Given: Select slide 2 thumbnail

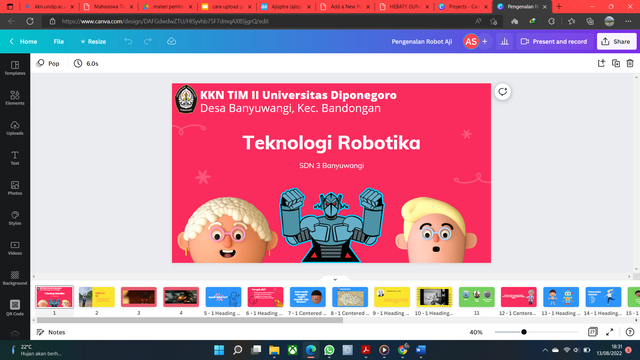Looking at the screenshot, I should (97, 297).
